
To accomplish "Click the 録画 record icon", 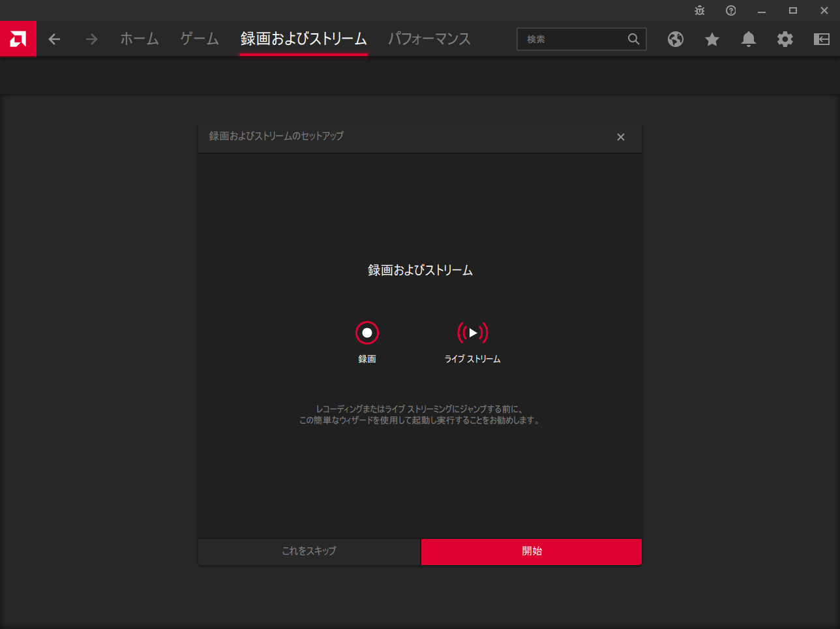I will click(x=367, y=333).
